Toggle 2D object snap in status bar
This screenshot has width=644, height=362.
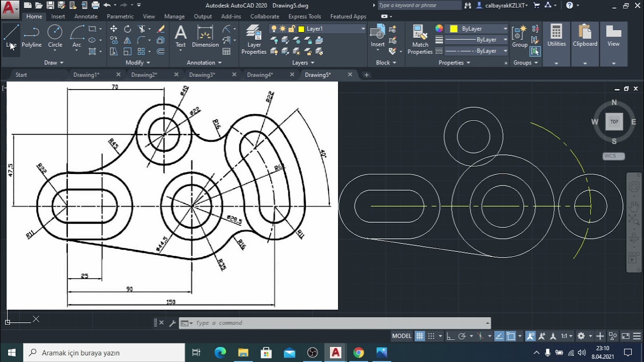(x=511, y=336)
